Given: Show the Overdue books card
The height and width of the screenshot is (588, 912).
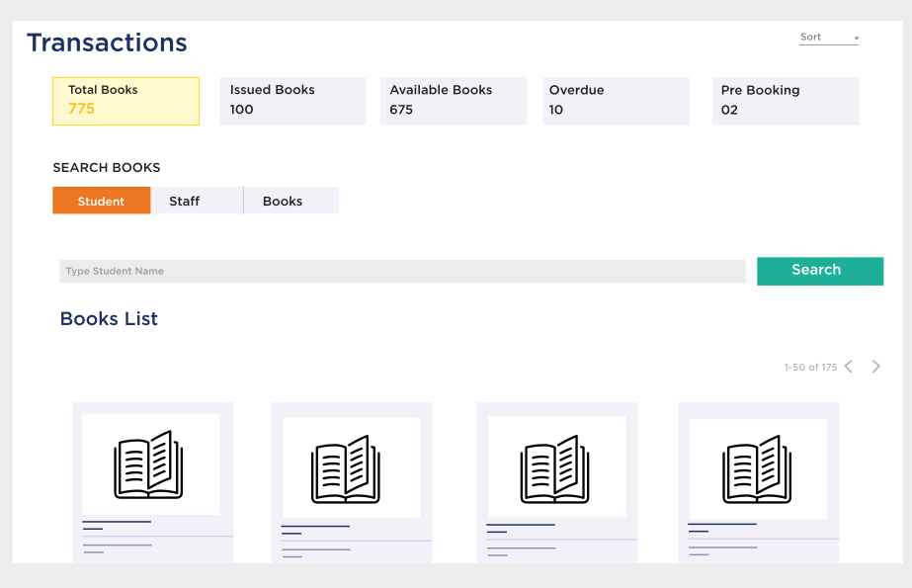Looking at the screenshot, I should point(616,101).
